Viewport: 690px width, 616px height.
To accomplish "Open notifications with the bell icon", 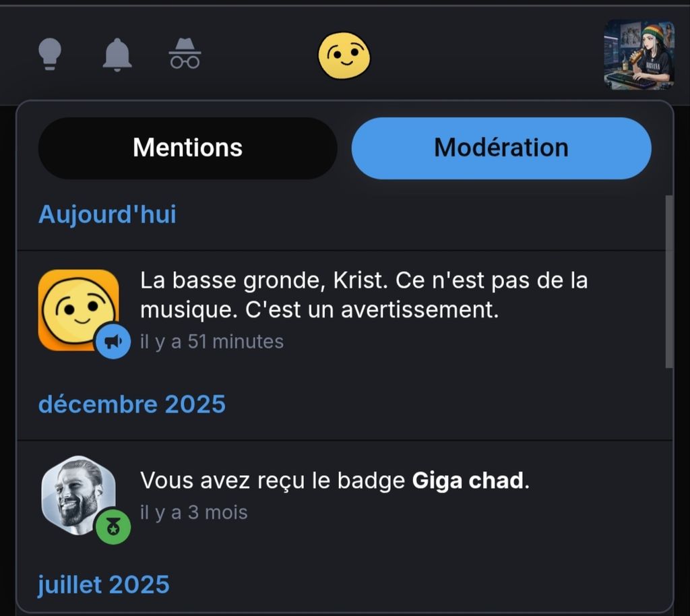I will [x=117, y=54].
